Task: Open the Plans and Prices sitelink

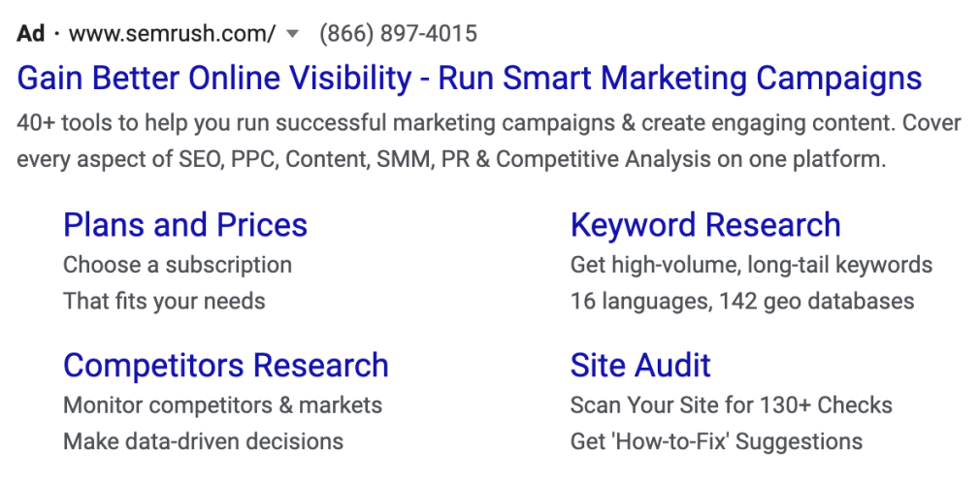Action: tap(185, 225)
